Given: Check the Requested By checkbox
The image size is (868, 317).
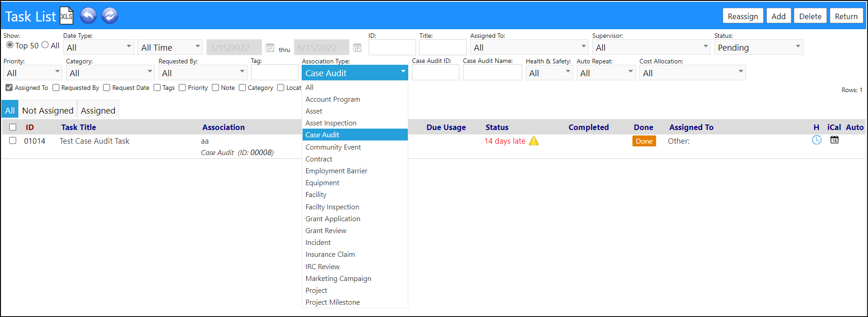Looking at the screenshot, I should [x=56, y=88].
